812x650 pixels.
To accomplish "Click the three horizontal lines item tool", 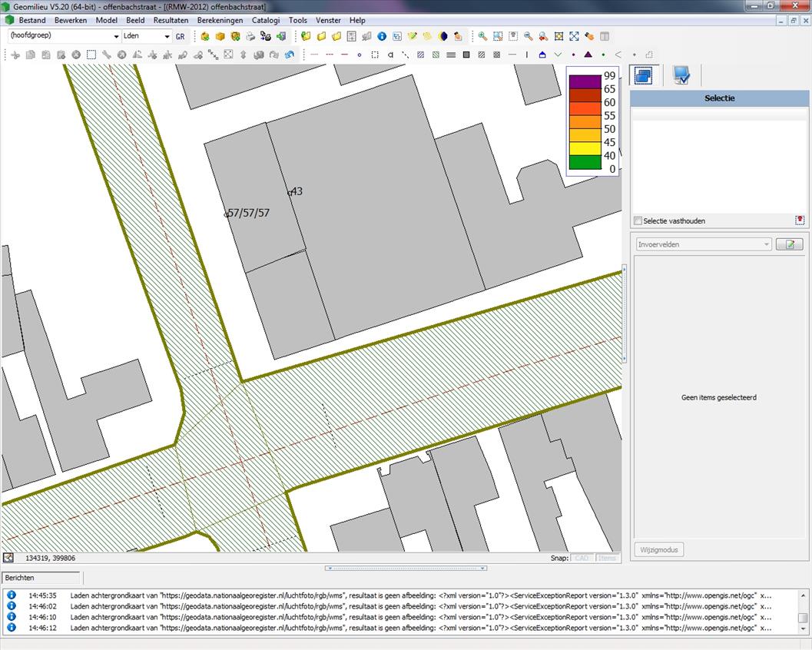I will (451, 55).
